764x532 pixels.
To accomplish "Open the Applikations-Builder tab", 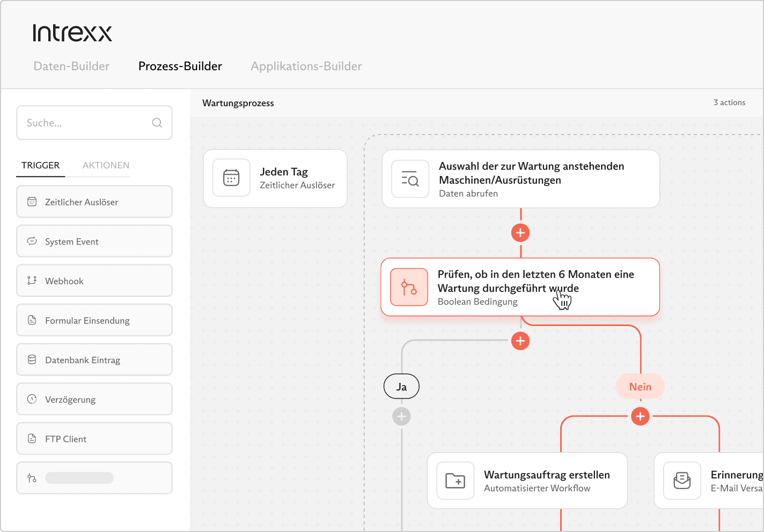I will [306, 66].
